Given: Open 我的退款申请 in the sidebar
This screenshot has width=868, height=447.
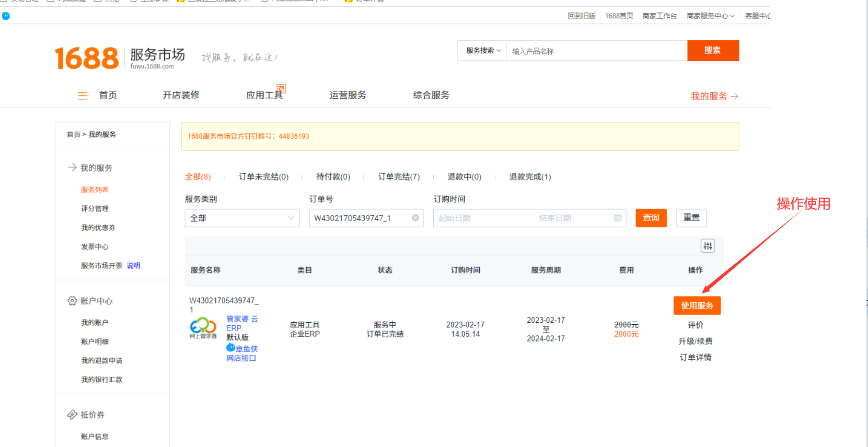Looking at the screenshot, I should (102, 361).
